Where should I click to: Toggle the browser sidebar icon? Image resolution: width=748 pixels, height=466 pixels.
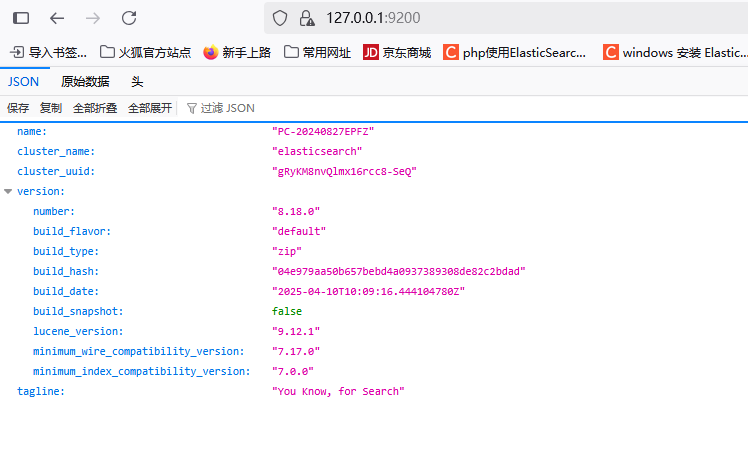pyautogui.click(x=21, y=18)
